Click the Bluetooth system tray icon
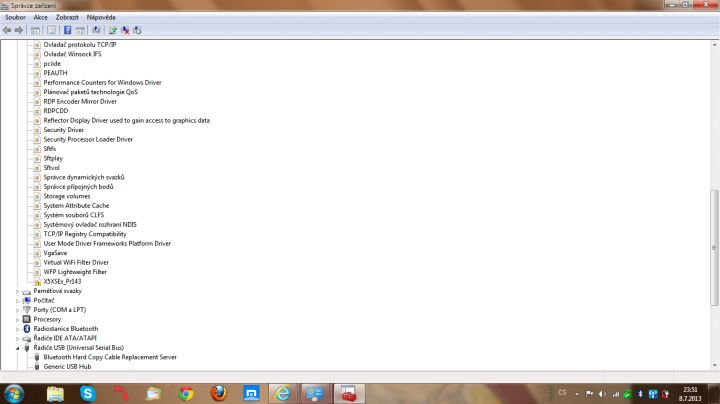This screenshot has width=720, height=404. 640,394
